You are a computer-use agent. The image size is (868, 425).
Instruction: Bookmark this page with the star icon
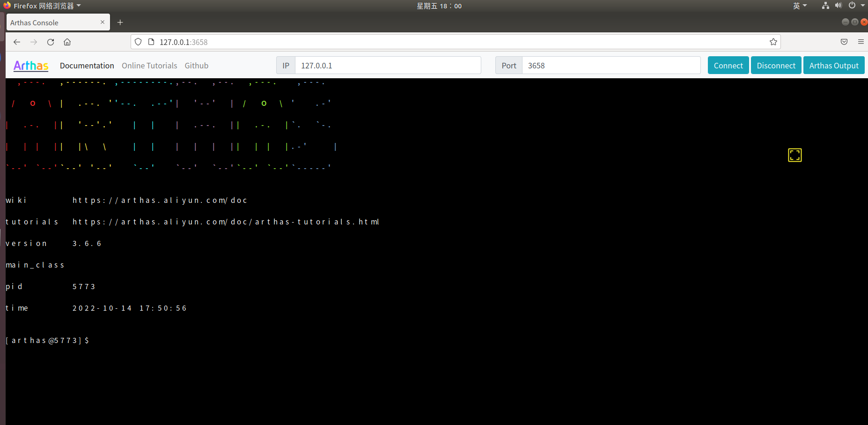(773, 42)
